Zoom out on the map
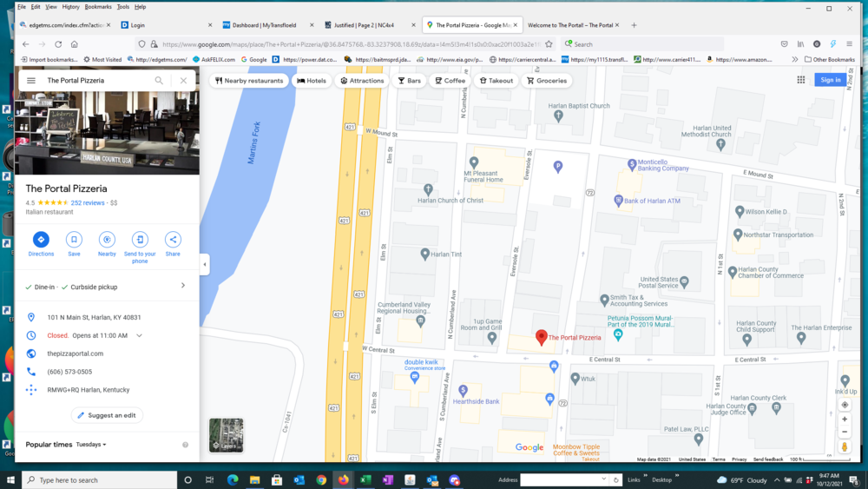This screenshot has height=489, width=868. 845,432
